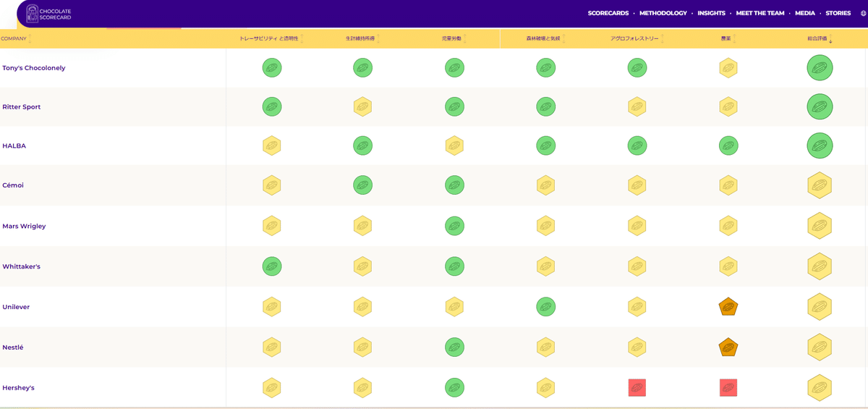Open Whittaker's company link

coord(21,266)
